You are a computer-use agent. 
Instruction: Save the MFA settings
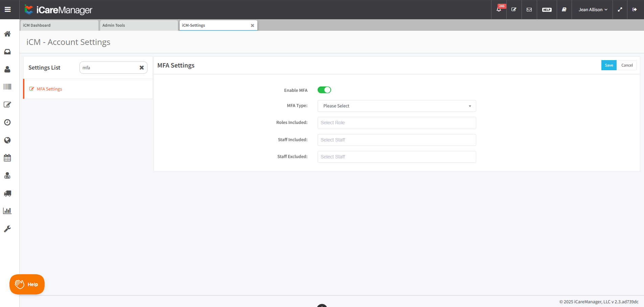point(609,65)
